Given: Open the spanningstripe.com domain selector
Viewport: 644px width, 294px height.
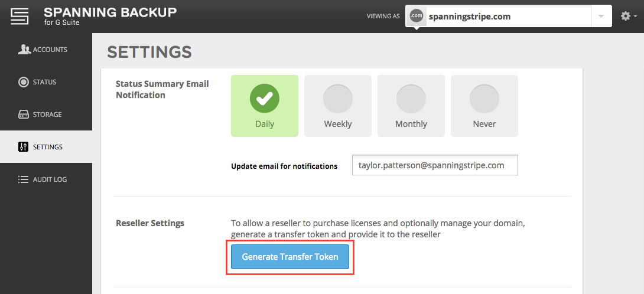Looking at the screenshot, I should pos(509,16).
